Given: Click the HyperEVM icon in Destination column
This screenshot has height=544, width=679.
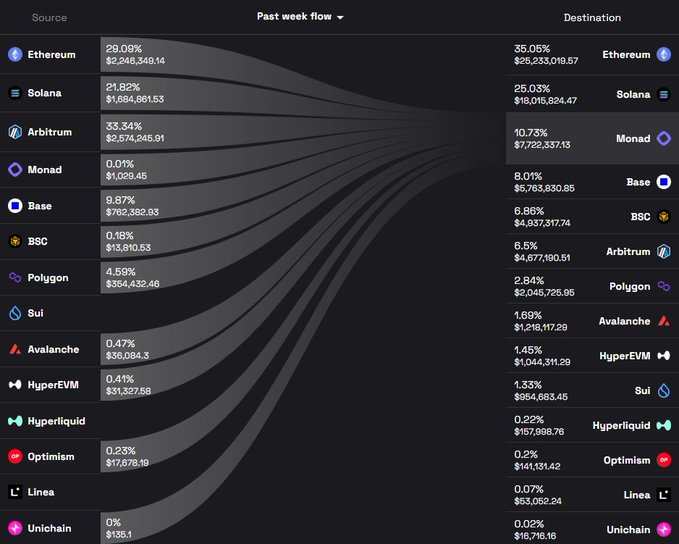Looking at the screenshot, I should (664, 356).
